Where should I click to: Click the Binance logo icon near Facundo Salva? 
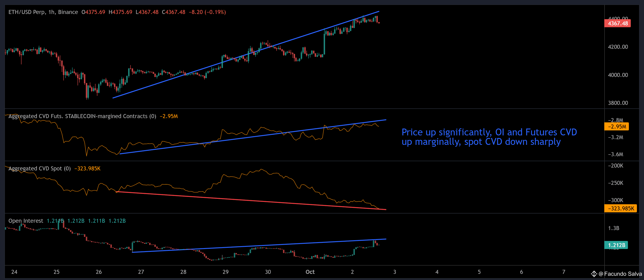pos(594,274)
